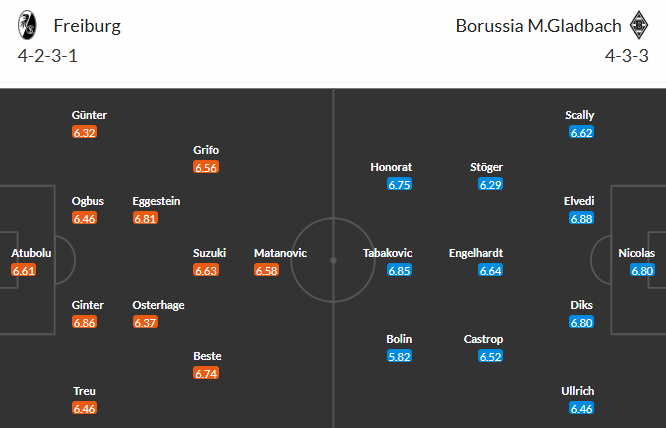Click Grifo's 6.56 rating badge

pyautogui.click(x=206, y=168)
